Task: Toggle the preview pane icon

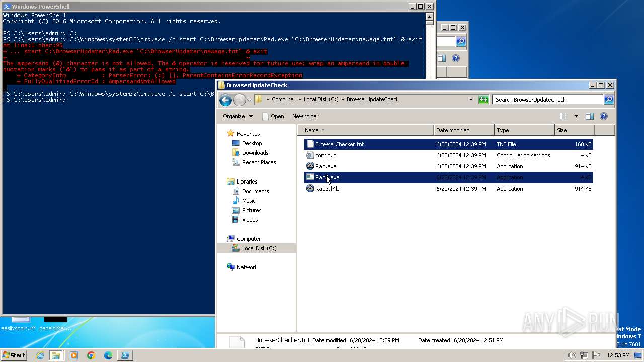Action: tap(590, 116)
